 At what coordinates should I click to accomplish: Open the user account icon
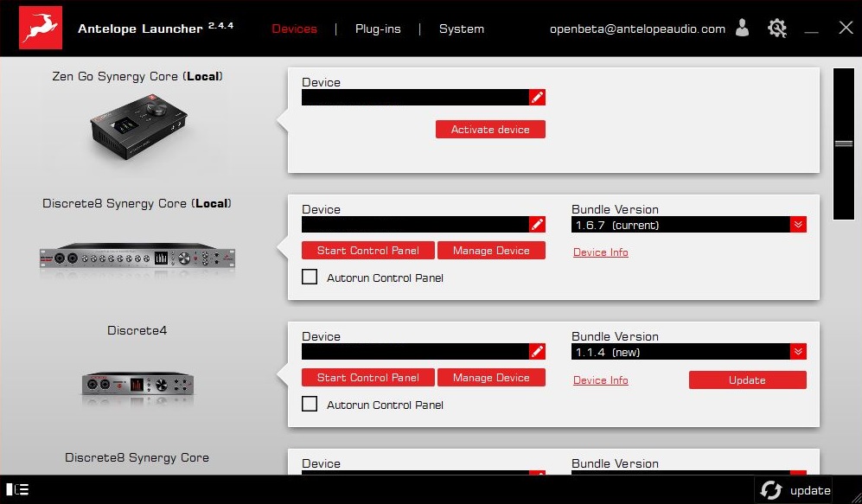pyautogui.click(x=742, y=28)
